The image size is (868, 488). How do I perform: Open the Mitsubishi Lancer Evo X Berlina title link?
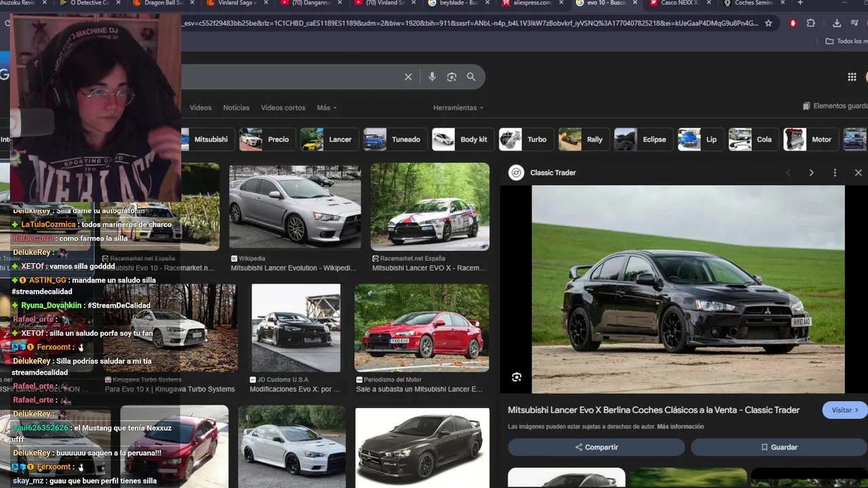[x=654, y=410]
